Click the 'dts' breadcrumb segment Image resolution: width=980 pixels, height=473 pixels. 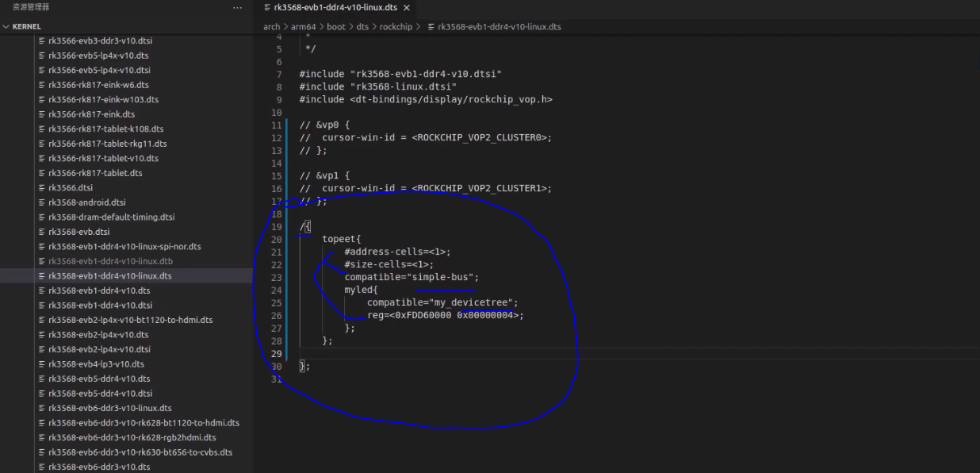(362, 26)
